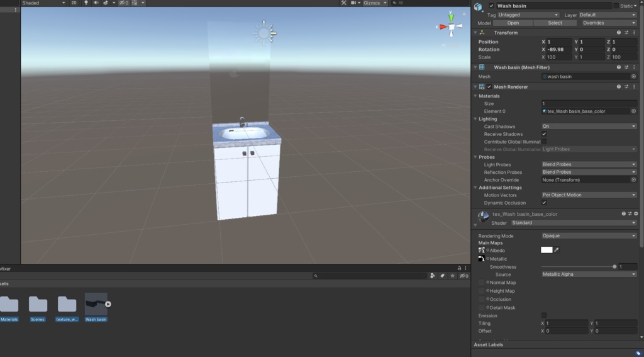Toggle scene grid visibility icon
644x357 pixels.
[135, 3]
